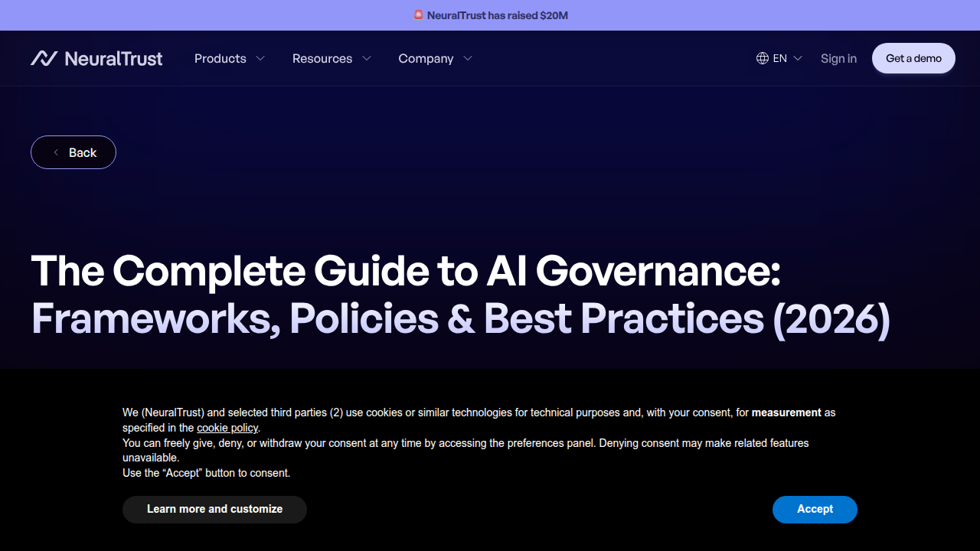Click the Back arrow chevron icon

click(56, 153)
